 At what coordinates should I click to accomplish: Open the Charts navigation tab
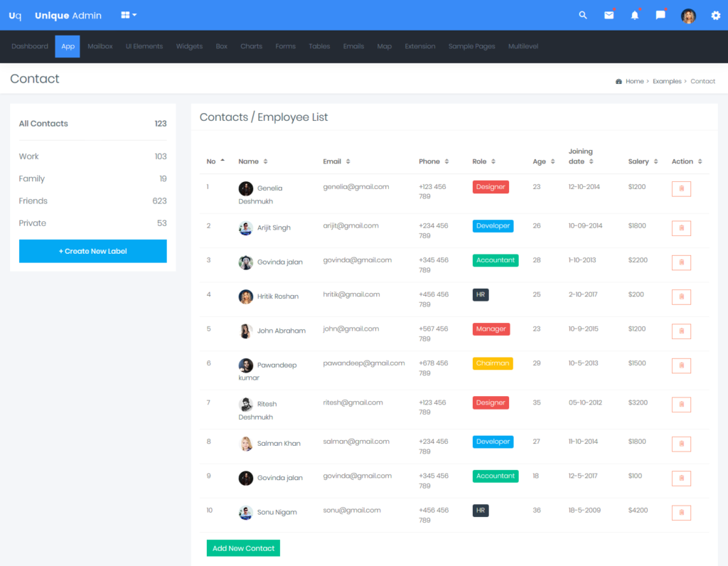tap(251, 46)
